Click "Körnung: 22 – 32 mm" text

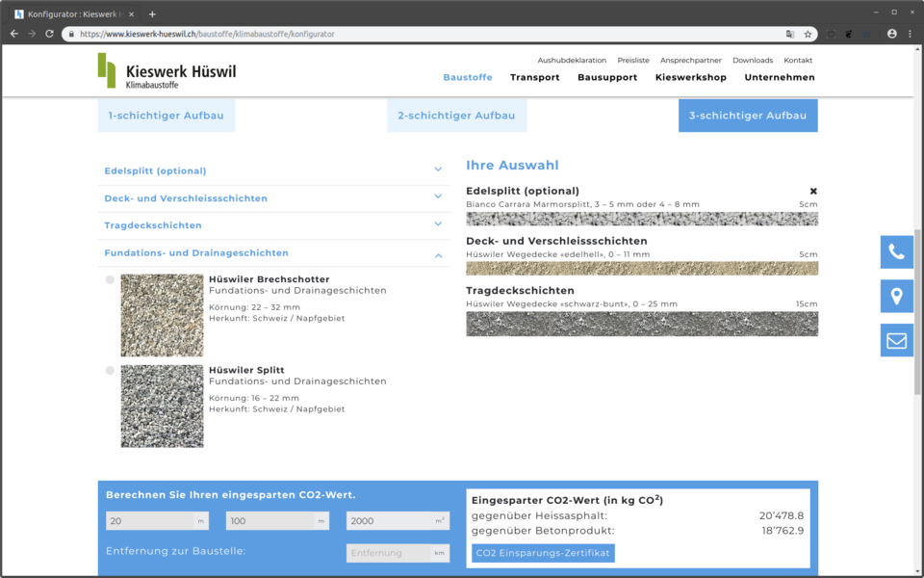(x=254, y=307)
